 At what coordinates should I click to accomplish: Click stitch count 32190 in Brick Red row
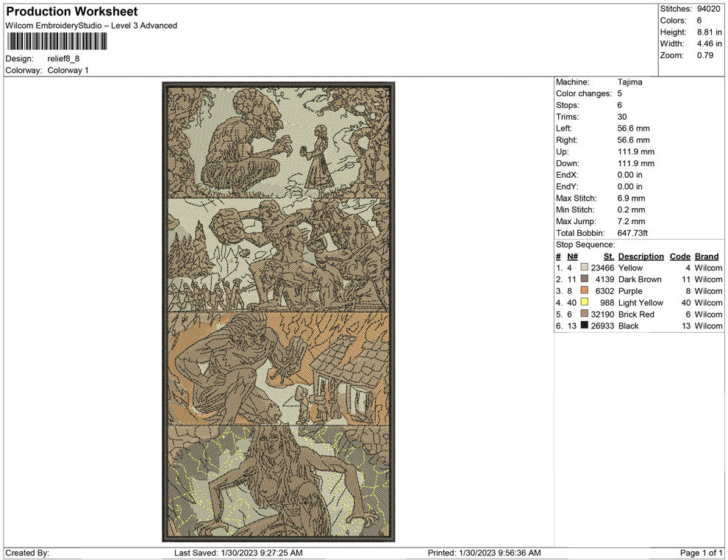[x=602, y=314]
